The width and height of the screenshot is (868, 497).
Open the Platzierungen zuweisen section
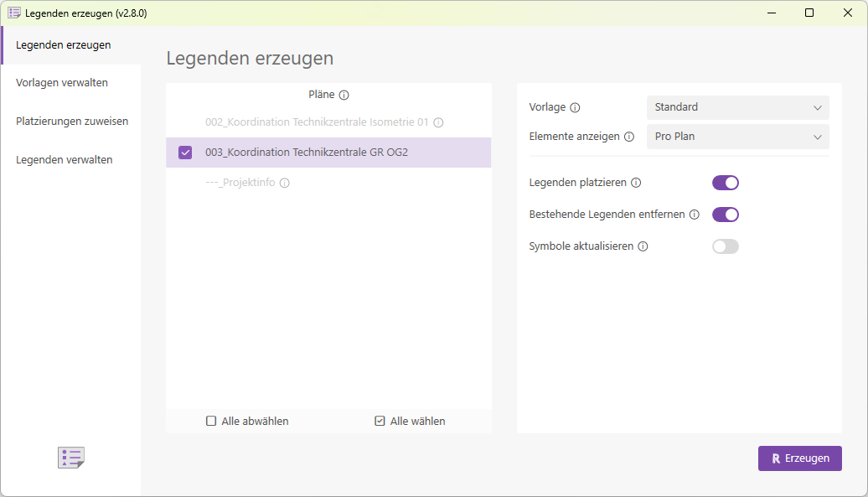(x=72, y=121)
